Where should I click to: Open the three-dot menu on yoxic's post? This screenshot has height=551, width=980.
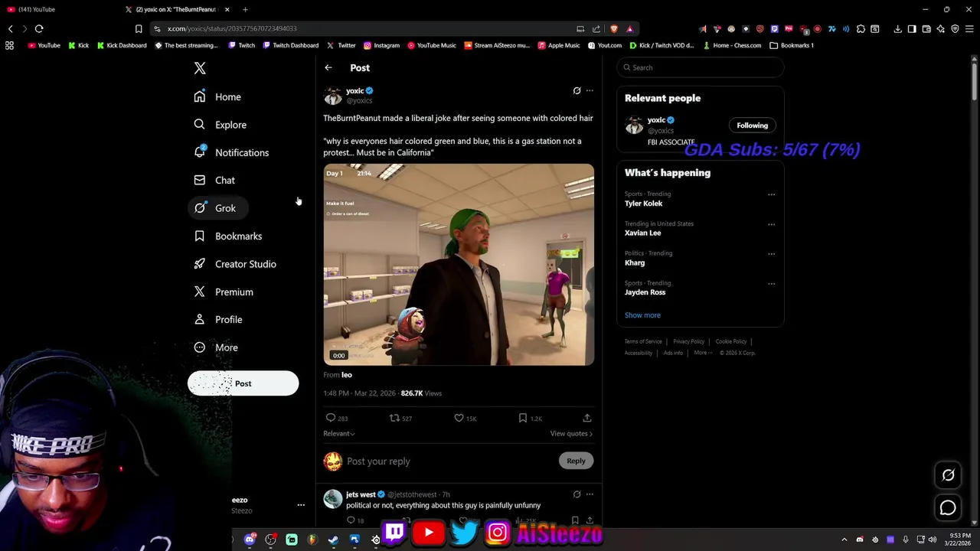590,90
